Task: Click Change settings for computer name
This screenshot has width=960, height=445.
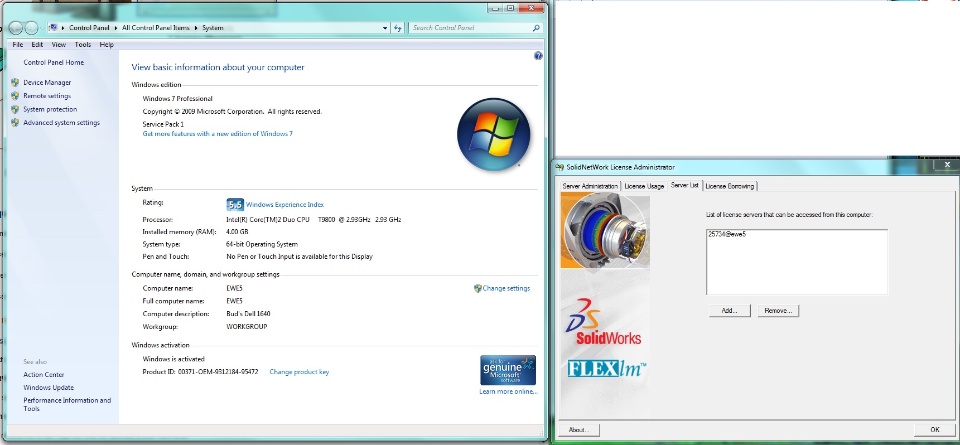Action: [506, 288]
